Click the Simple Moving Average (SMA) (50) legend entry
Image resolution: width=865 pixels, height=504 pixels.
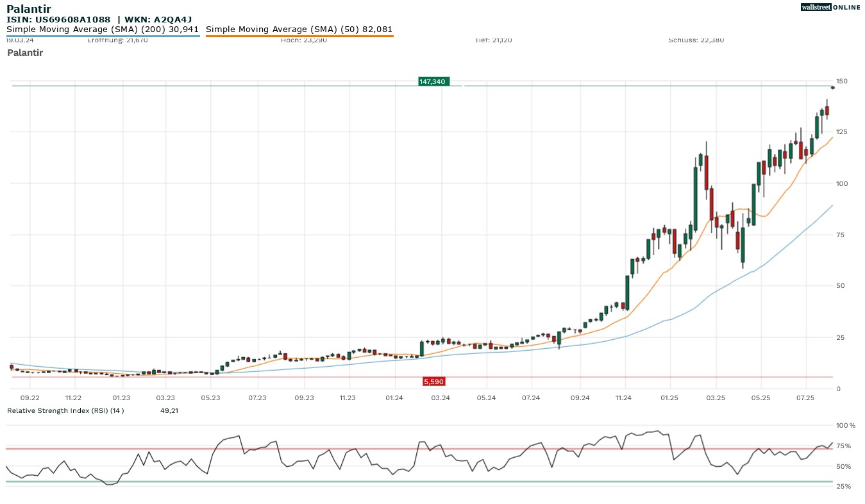(x=299, y=29)
